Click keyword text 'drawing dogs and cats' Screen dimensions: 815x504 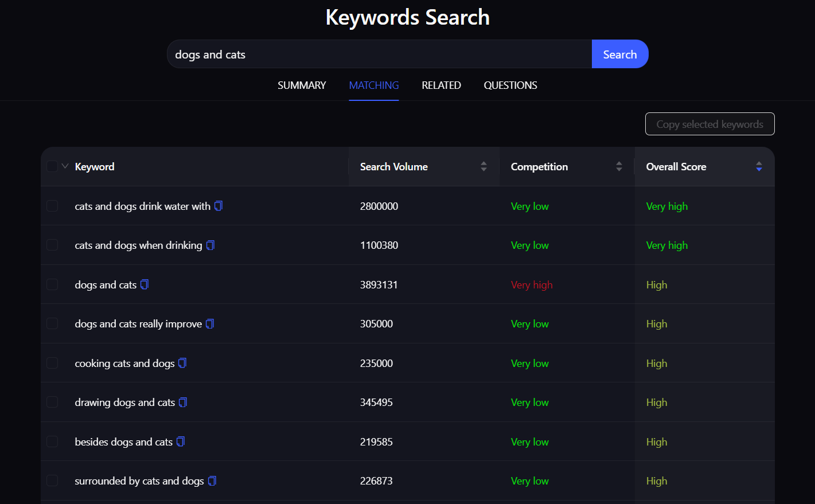125,403
